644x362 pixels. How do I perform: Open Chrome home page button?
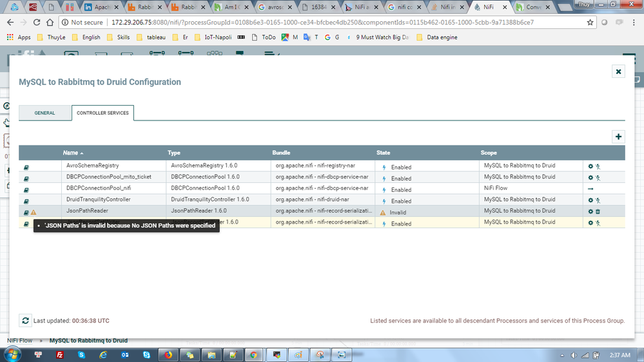click(50, 23)
